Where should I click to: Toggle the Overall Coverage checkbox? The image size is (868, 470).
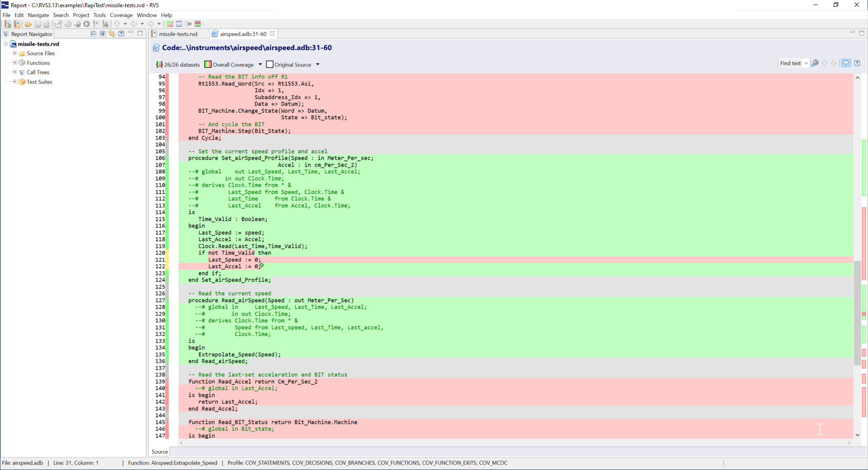click(208, 64)
